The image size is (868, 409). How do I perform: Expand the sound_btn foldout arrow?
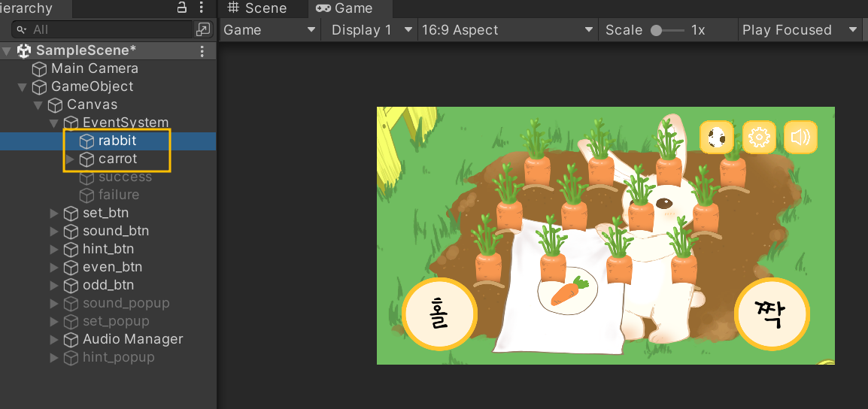(x=53, y=232)
